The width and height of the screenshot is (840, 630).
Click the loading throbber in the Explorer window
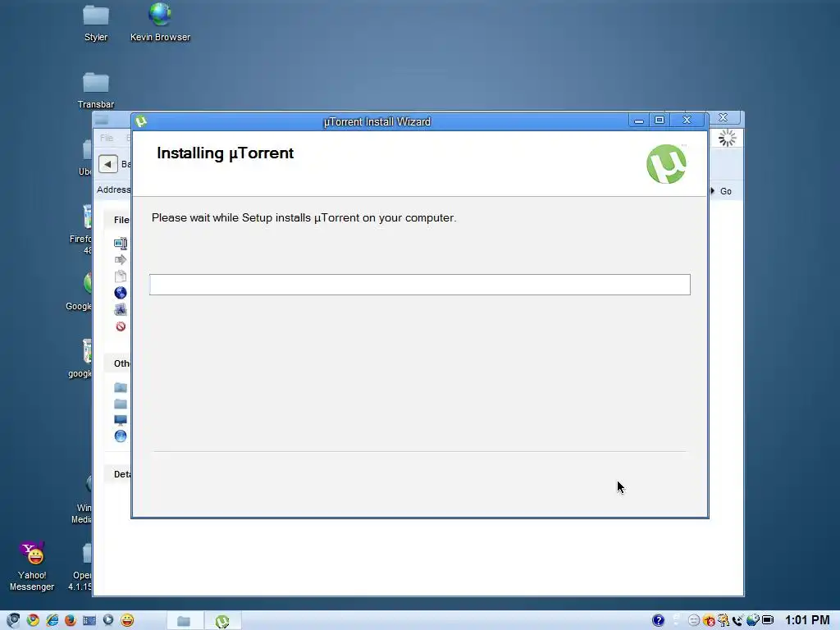727,138
